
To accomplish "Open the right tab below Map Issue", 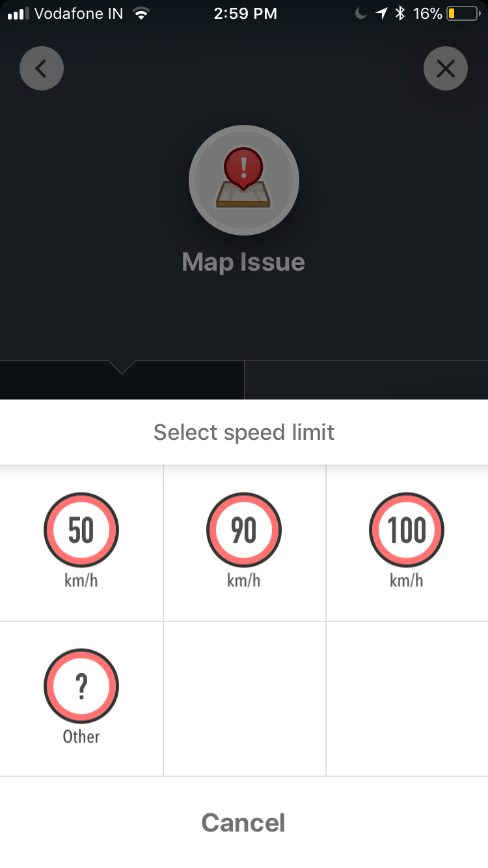I will pyautogui.click(x=366, y=380).
